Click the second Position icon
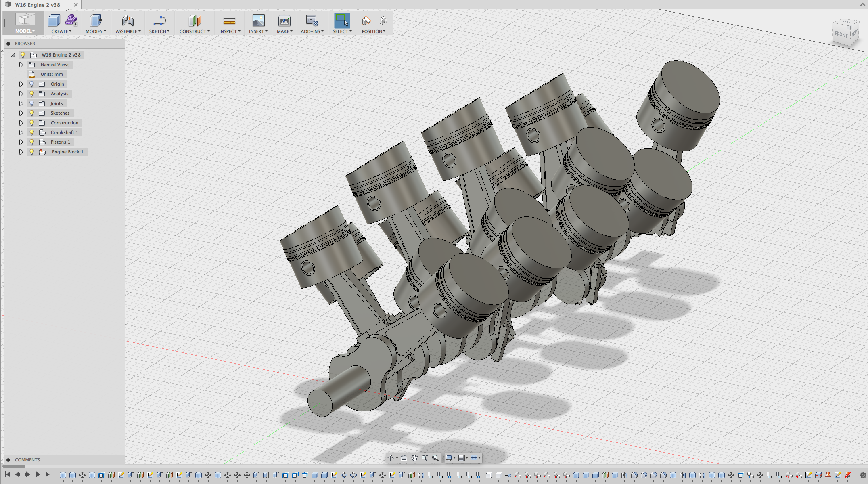Viewport: 868px width, 484px height. click(x=383, y=20)
